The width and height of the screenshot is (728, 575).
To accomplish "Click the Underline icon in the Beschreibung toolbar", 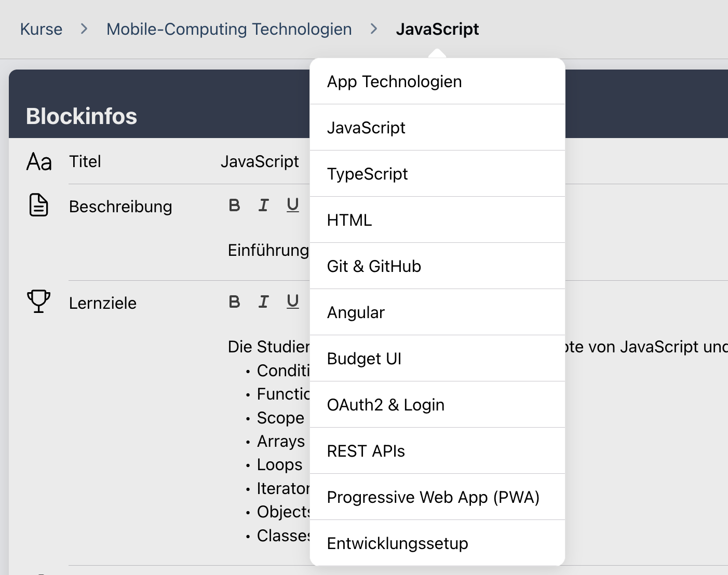I will [293, 206].
